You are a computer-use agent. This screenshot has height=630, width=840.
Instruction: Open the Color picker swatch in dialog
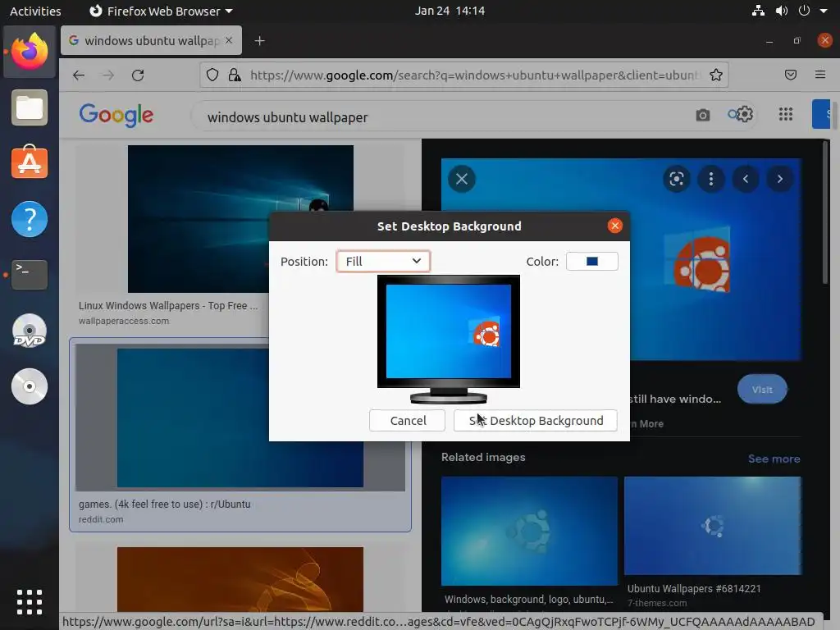[x=592, y=262]
